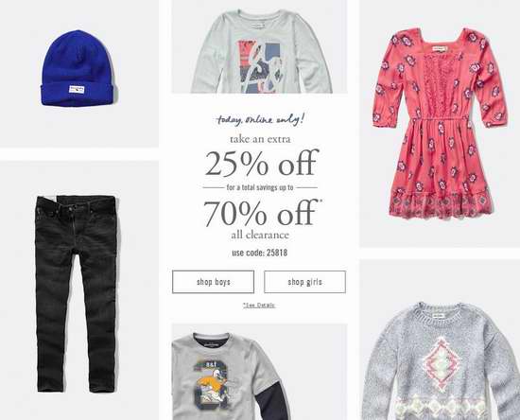The height and width of the screenshot is (420, 520).
Task: Select the black jeans product image
Action: pyautogui.click(x=77, y=293)
